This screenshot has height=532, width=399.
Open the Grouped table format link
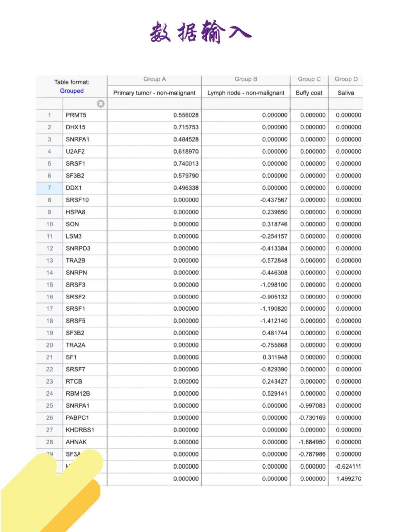coord(72,91)
